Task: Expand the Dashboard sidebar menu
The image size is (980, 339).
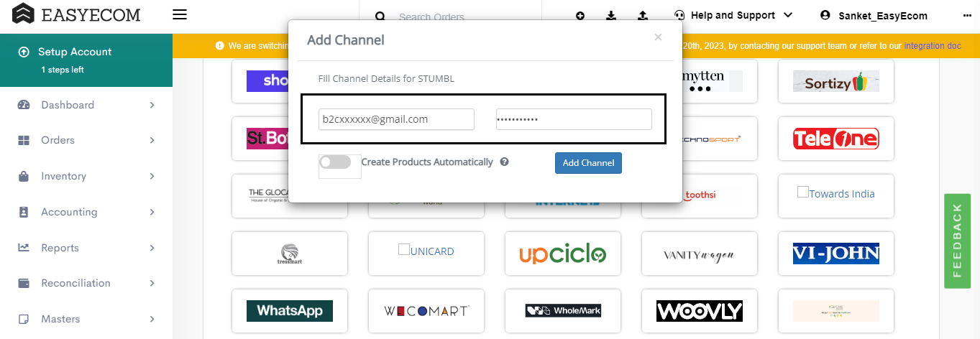Action: (x=86, y=105)
